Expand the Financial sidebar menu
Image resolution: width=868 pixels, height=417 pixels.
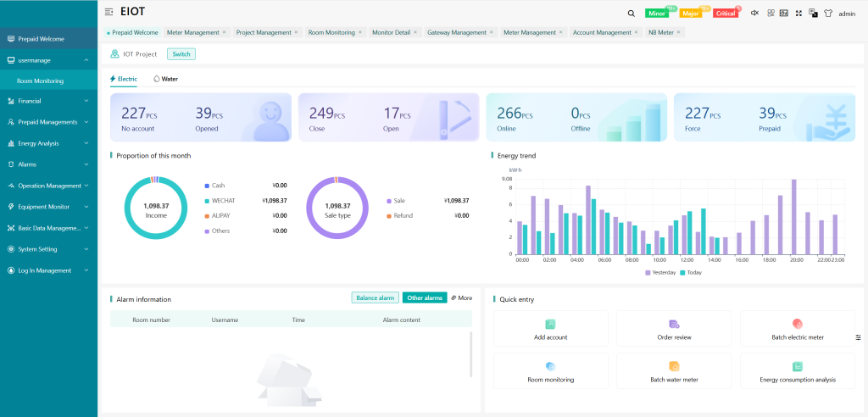48,101
